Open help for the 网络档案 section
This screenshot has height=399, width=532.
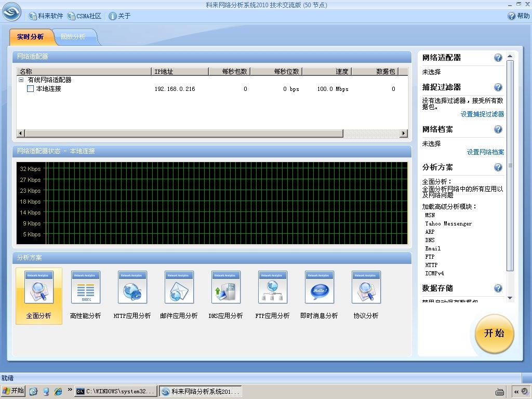point(498,129)
